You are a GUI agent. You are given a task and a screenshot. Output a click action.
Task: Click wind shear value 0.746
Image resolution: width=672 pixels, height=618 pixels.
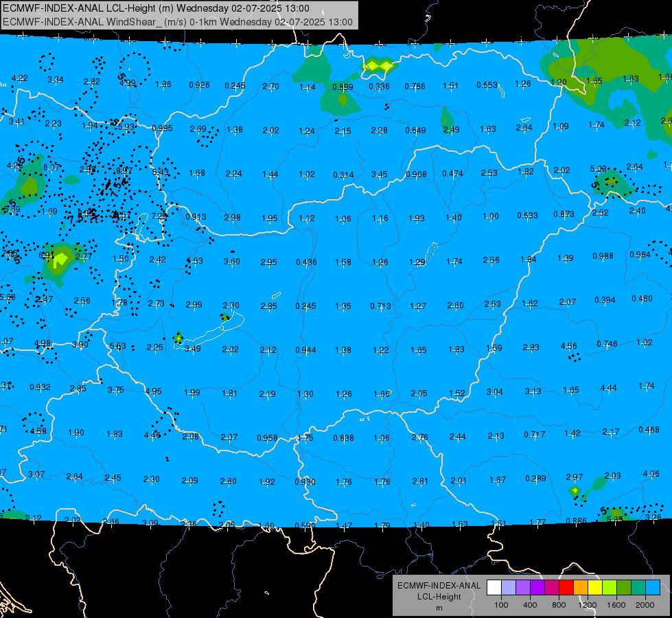click(607, 343)
